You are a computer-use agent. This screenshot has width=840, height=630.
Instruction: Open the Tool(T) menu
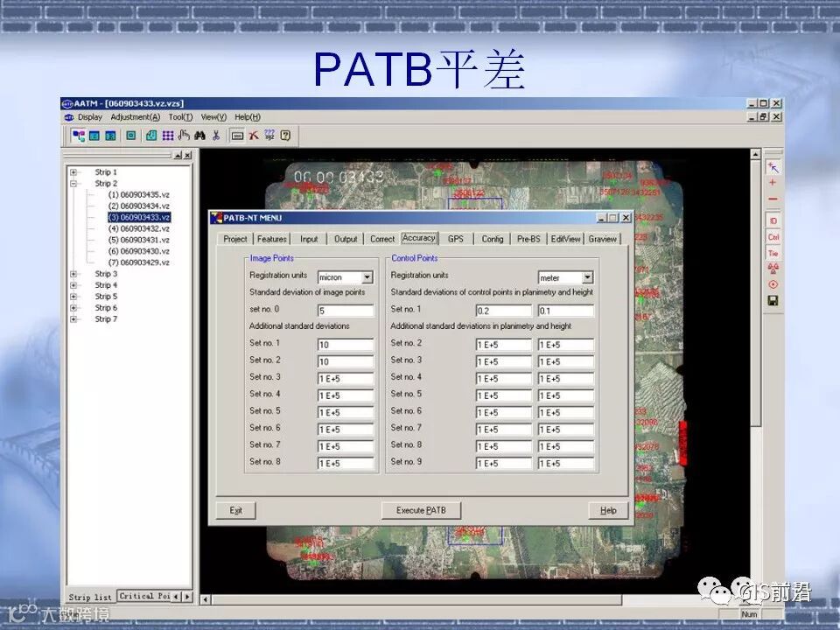(180, 116)
